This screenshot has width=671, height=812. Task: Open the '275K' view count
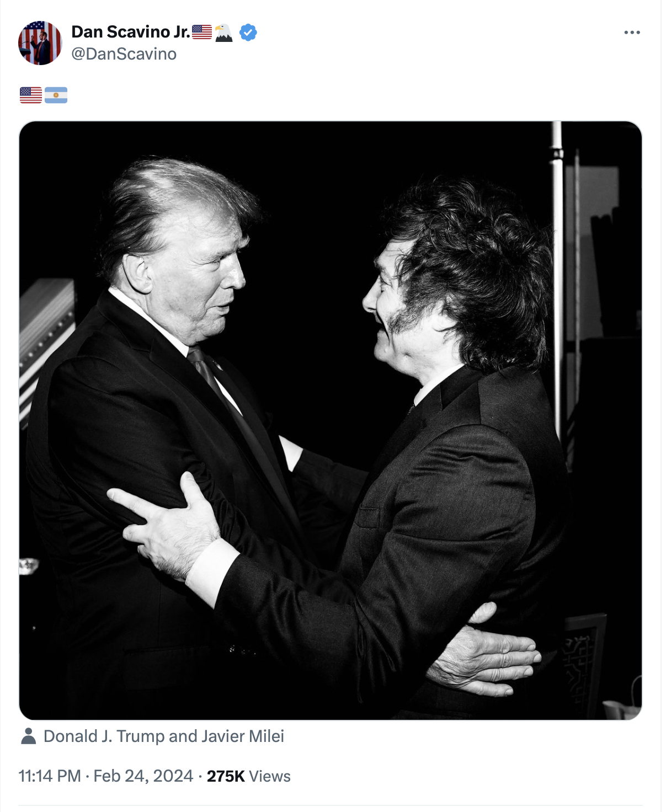pyautogui.click(x=226, y=776)
